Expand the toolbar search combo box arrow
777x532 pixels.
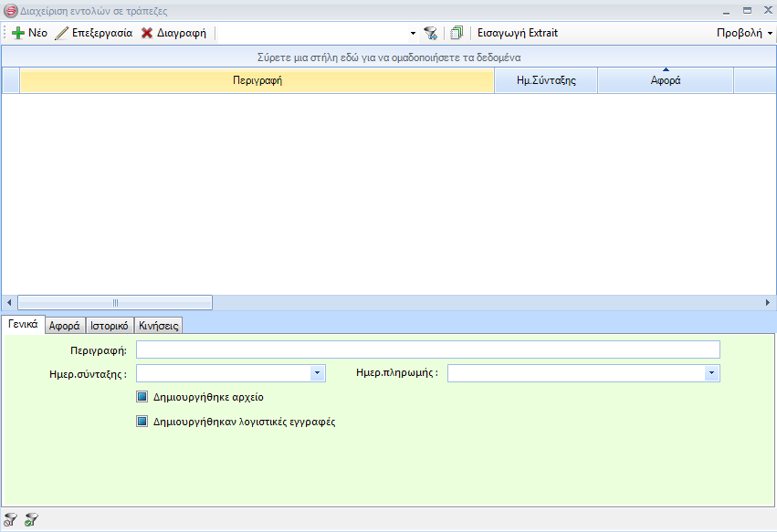pyautogui.click(x=413, y=33)
